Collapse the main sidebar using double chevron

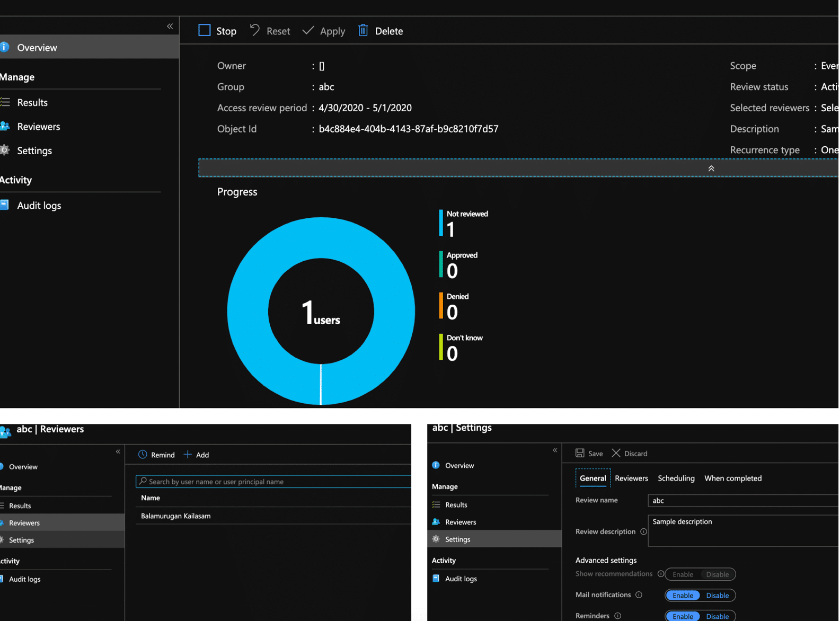point(170,26)
